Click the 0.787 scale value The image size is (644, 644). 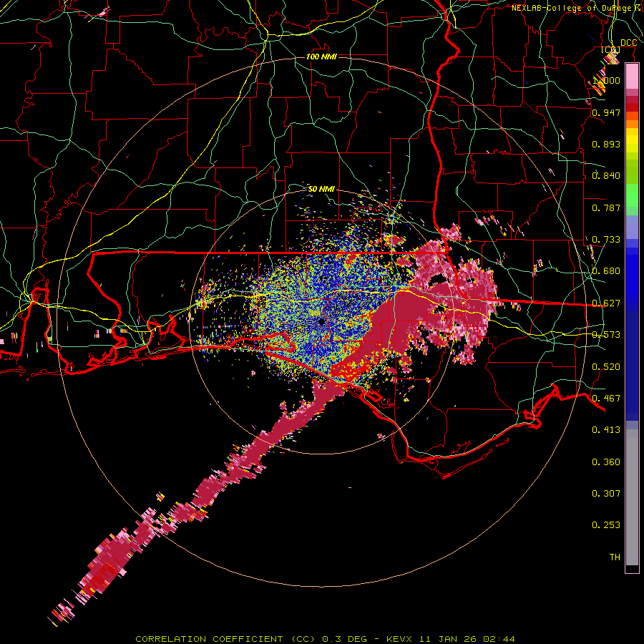(606, 208)
